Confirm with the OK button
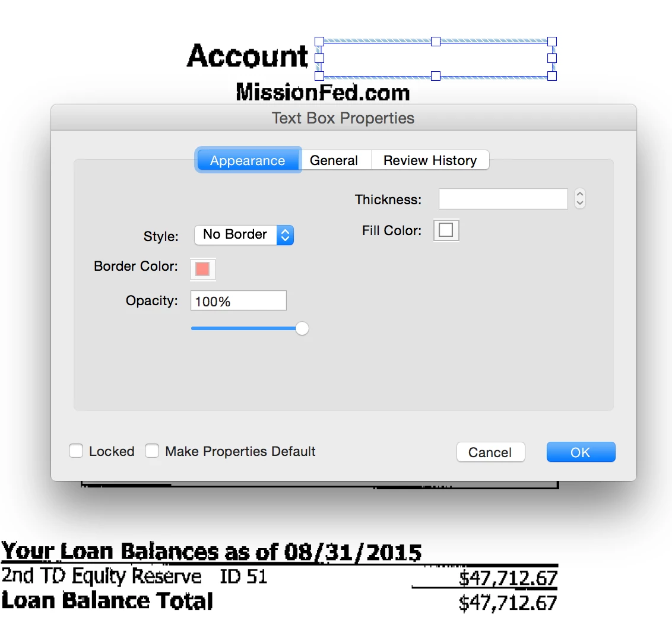 (581, 452)
